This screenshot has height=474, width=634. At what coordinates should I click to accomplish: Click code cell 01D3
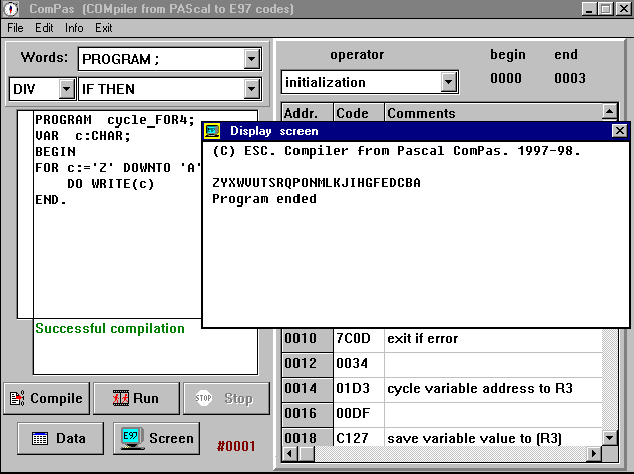coord(359,389)
